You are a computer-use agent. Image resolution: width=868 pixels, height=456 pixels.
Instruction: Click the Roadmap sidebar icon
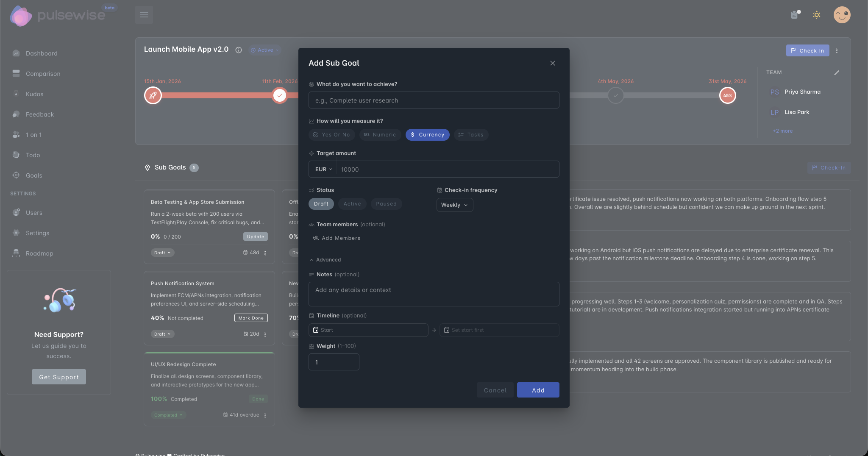pyautogui.click(x=16, y=253)
